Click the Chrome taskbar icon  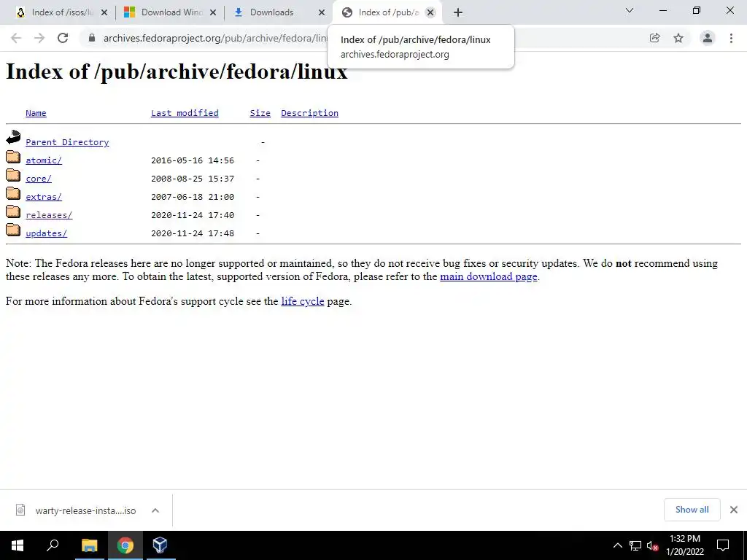[x=125, y=545]
